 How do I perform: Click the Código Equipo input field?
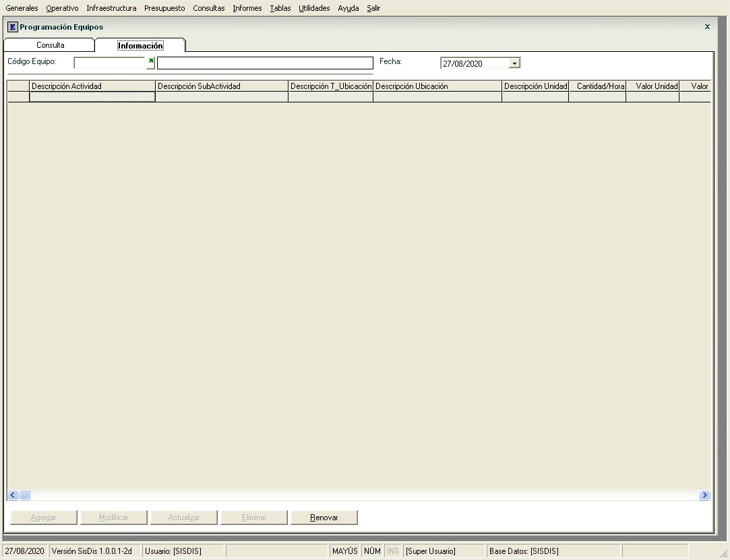pyautogui.click(x=109, y=63)
